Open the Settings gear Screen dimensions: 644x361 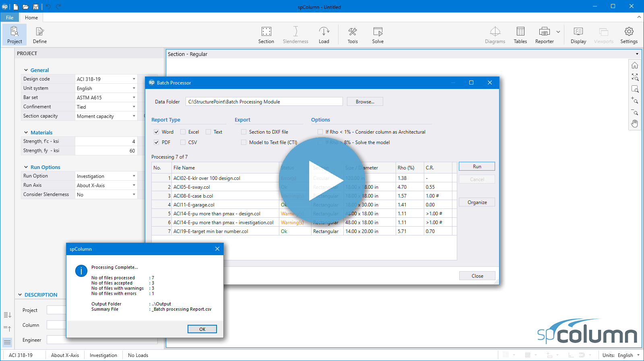tap(629, 35)
